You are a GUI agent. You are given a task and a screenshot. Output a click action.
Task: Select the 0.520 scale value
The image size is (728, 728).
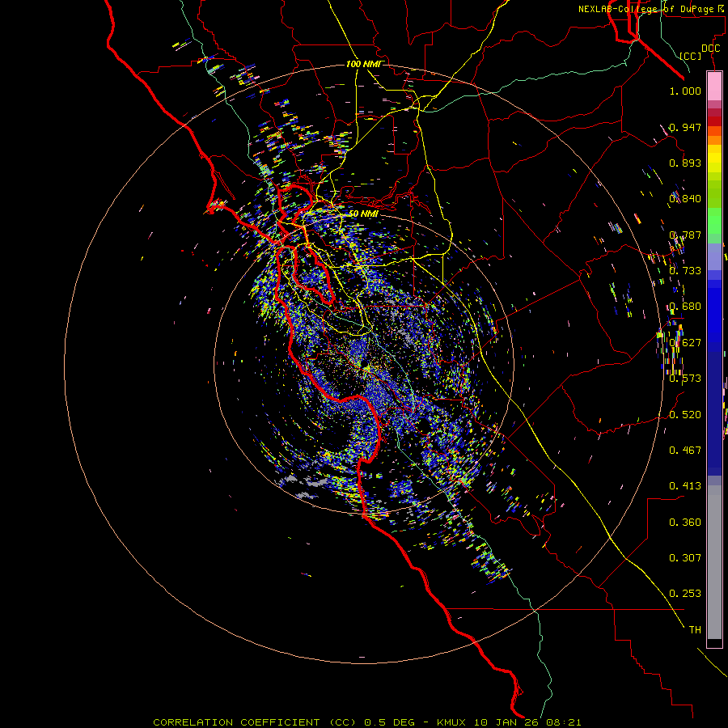click(685, 415)
